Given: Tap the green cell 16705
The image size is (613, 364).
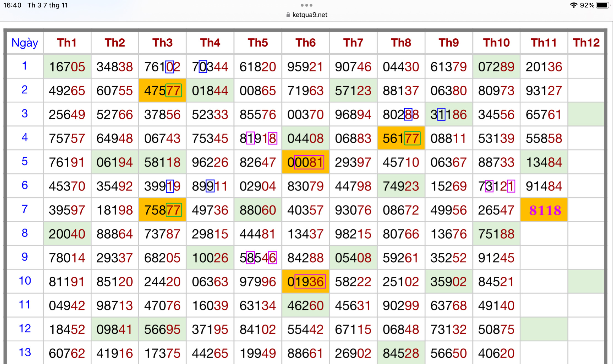Looking at the screenshot, I should [67, 67].
